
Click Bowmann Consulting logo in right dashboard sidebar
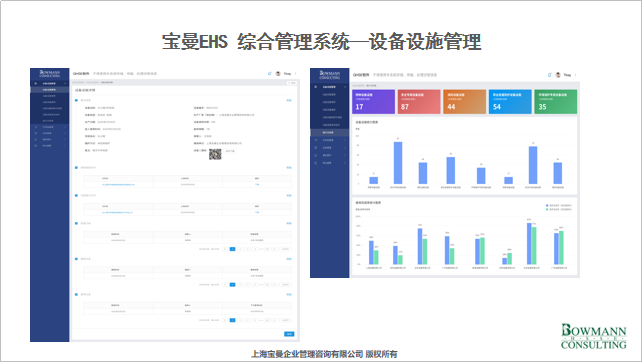pos(330,75)
